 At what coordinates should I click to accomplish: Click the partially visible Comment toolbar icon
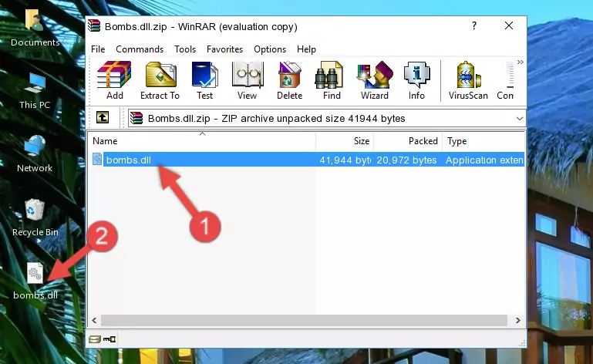506,81
